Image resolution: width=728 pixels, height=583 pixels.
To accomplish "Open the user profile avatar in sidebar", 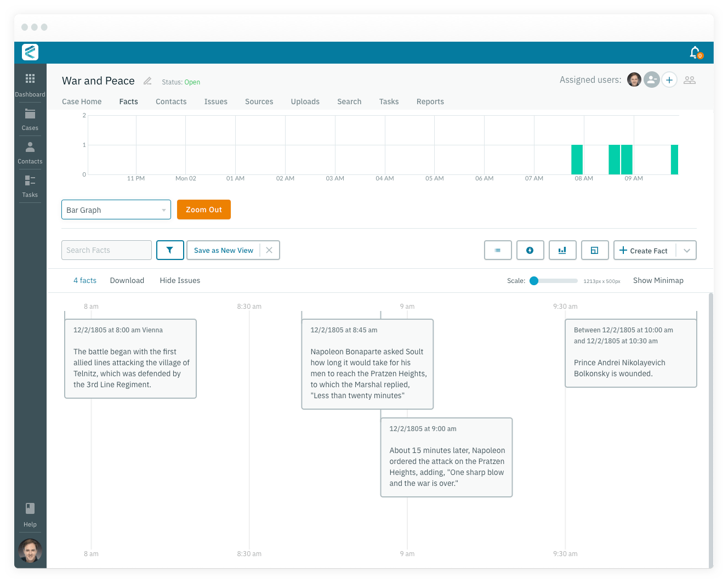I will [x=30, y=551].
